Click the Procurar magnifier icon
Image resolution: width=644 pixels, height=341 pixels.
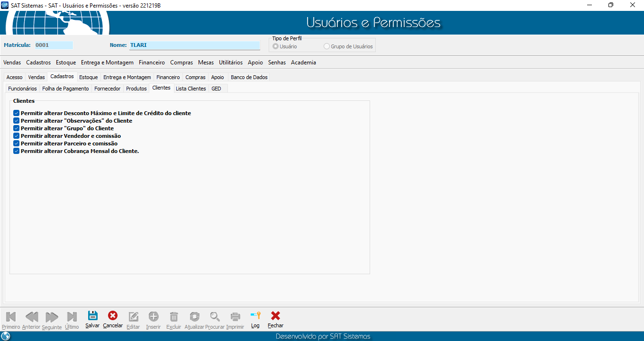coord(215,317)
